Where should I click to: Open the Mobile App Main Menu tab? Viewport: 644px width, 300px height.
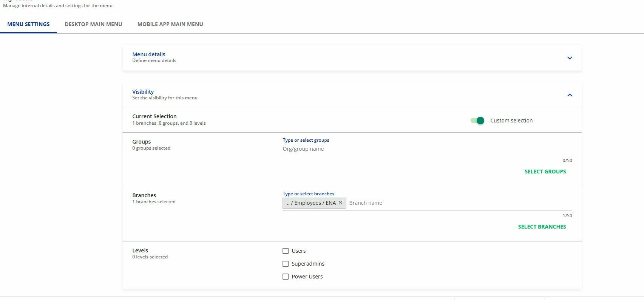click(170, 24)
